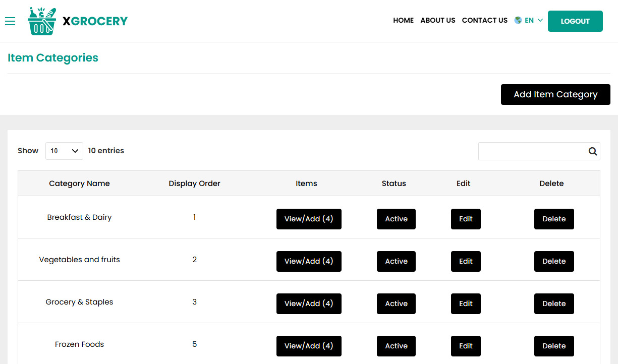Viewport: 618px width, 364px height.
Task: Open the hamburger navigation menu
Action: tap(10, 21)
